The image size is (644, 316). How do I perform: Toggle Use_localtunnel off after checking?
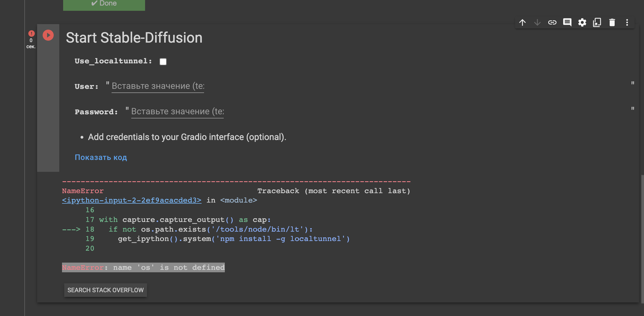(163, 61)
